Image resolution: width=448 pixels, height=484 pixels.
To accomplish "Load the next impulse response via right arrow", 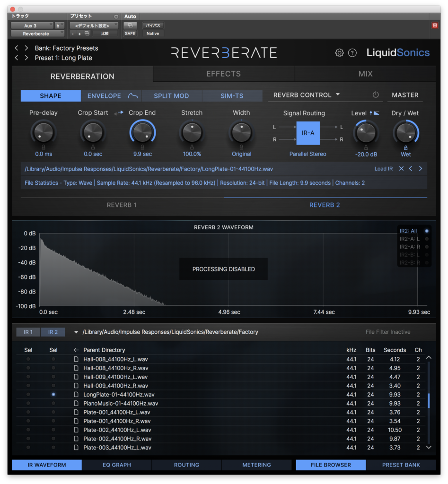I will (x=421, y=168).
